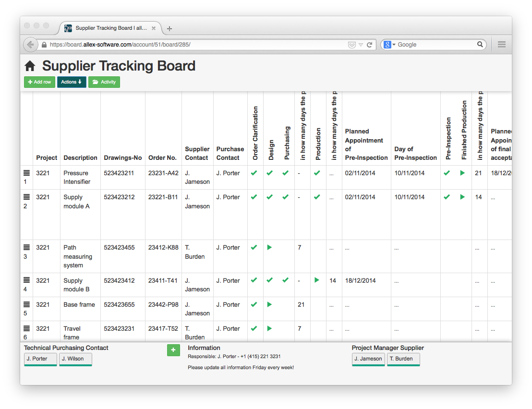This screenshot has width=532, height=409.
Task: Click the green plus button beside Information
Action: pyautogui.click(x=173, y=350)
